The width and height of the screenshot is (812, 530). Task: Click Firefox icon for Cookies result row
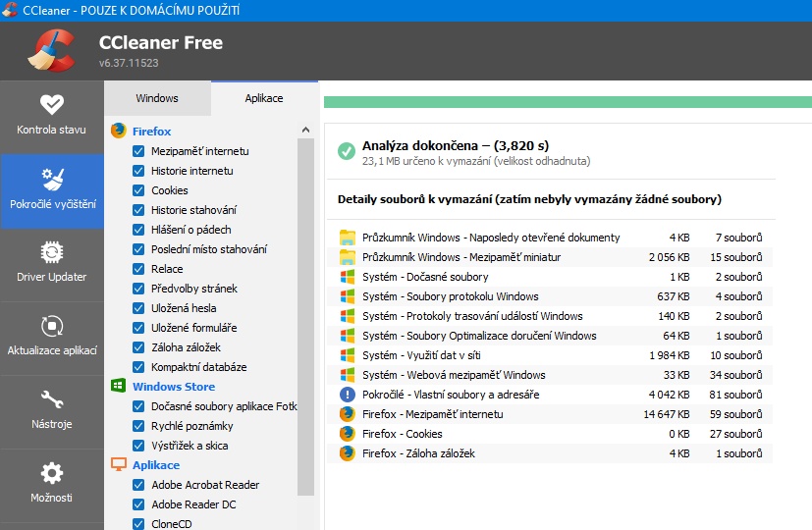click(347, 434)
